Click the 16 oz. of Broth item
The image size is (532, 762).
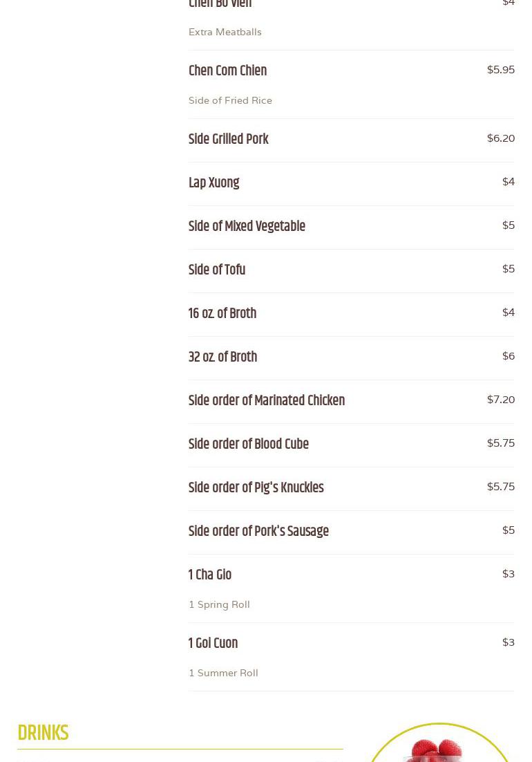point(222,314)
